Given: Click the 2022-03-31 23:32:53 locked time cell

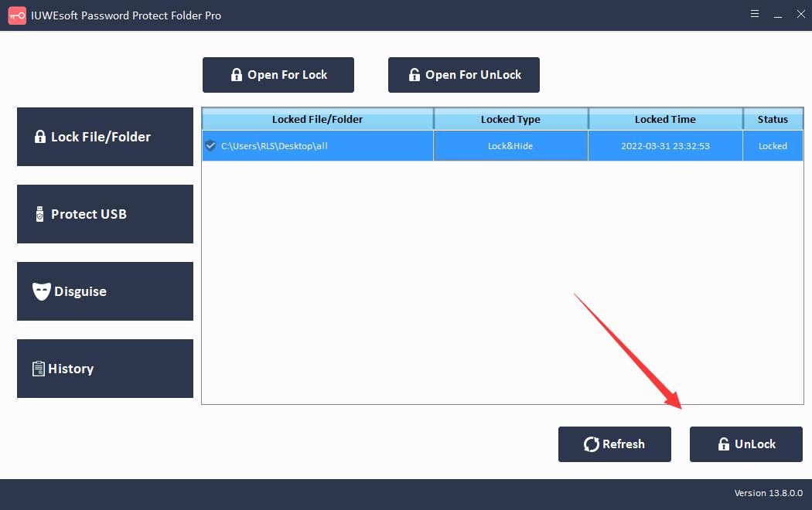Looking at the screenshot, I should (x=665, y=146).
